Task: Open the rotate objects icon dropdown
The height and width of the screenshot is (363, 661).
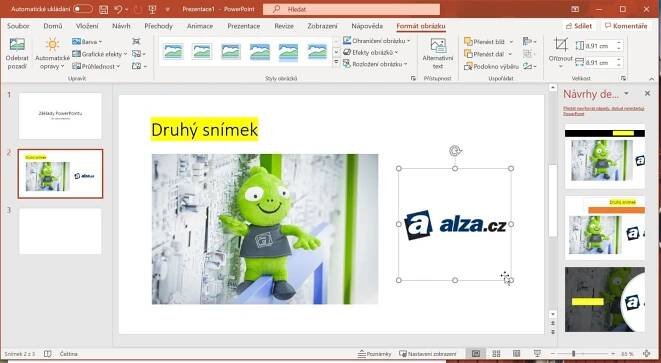Action: (529, 66)
